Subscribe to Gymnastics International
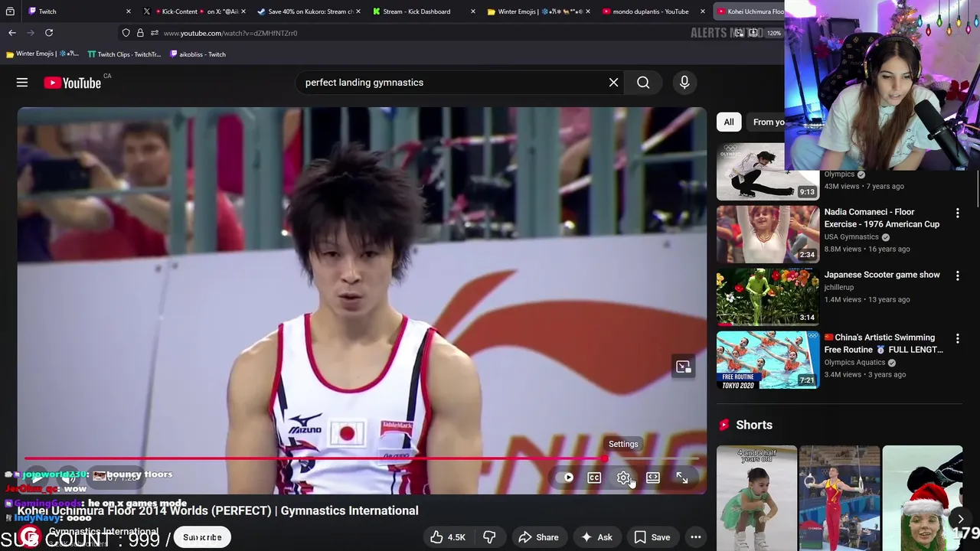Viewport: 980px width, 551px height. tap(202, 537)
